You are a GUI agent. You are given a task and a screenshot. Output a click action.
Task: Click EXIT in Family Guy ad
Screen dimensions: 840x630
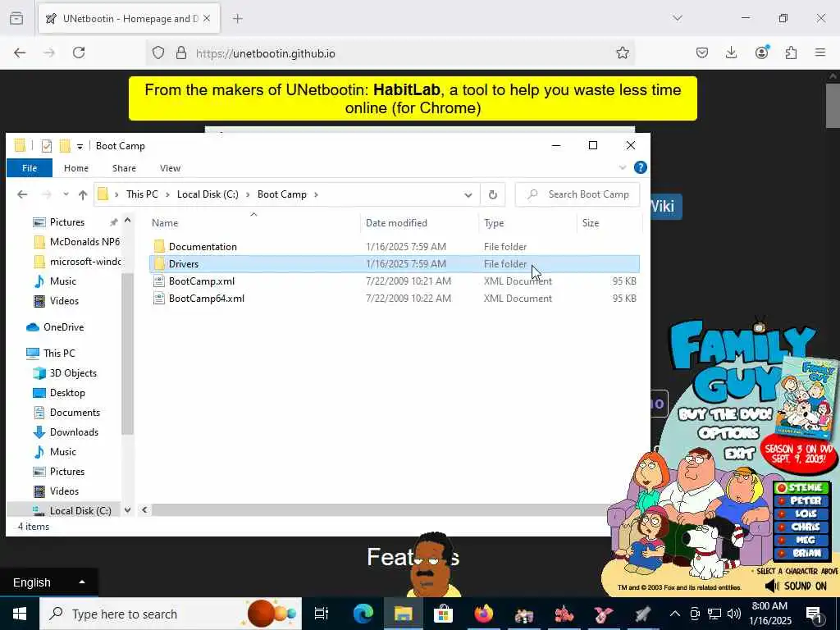(x=739, y=454)
